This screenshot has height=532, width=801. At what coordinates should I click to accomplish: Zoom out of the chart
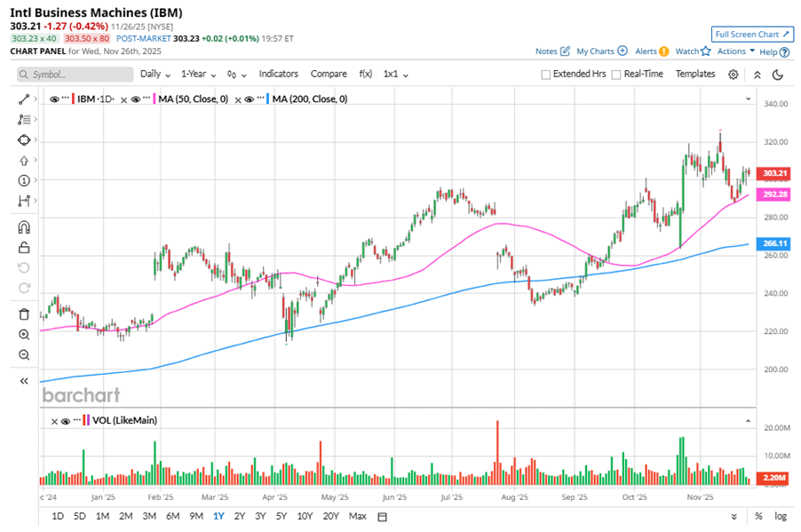(24, 354)
